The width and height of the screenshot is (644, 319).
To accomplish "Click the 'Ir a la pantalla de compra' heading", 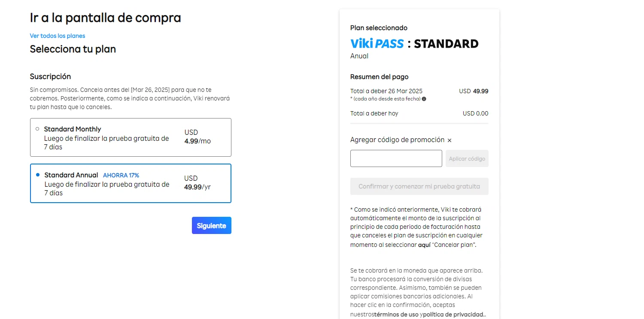I will [105, 18].
